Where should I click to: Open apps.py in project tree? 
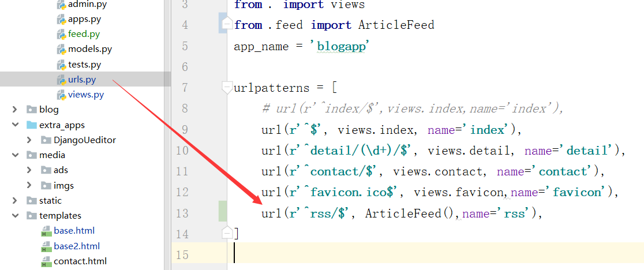point(84,19)
